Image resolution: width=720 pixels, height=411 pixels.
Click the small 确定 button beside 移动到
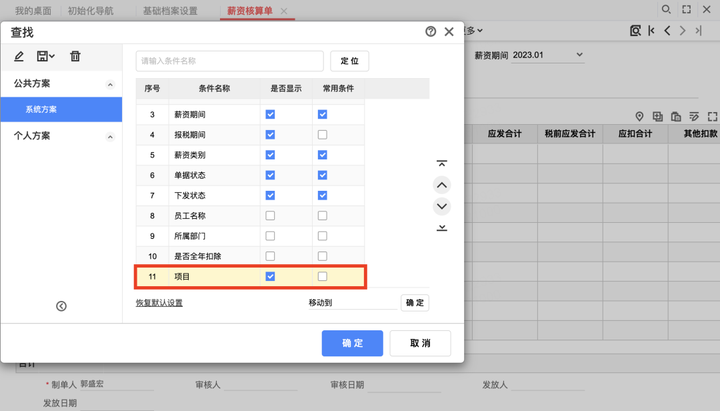click(x=415, y=303)
